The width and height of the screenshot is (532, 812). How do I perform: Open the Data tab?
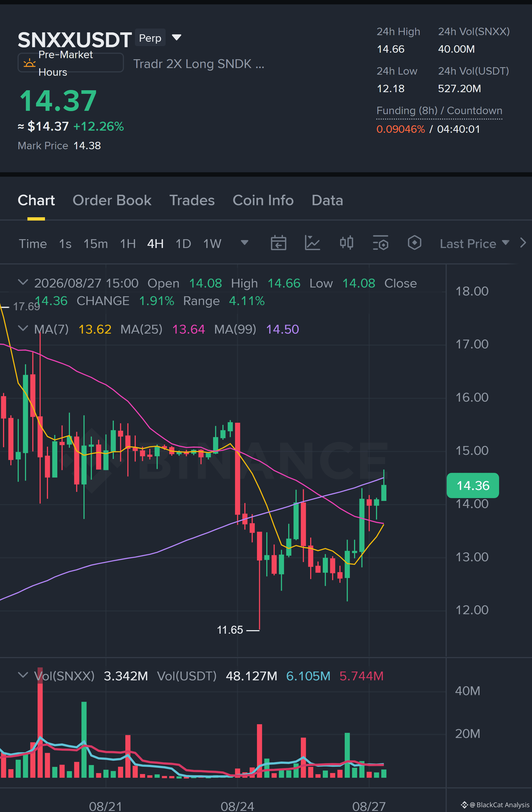(327, 200)
